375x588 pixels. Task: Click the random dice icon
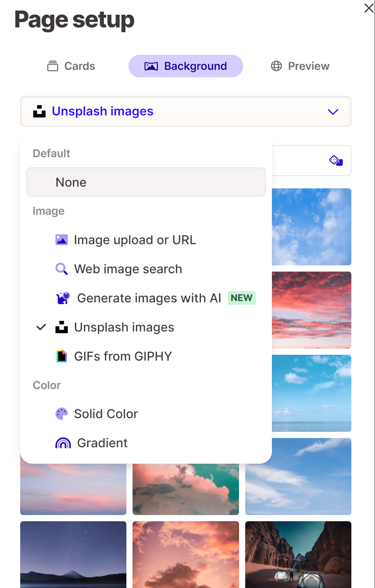coord(336,160)
